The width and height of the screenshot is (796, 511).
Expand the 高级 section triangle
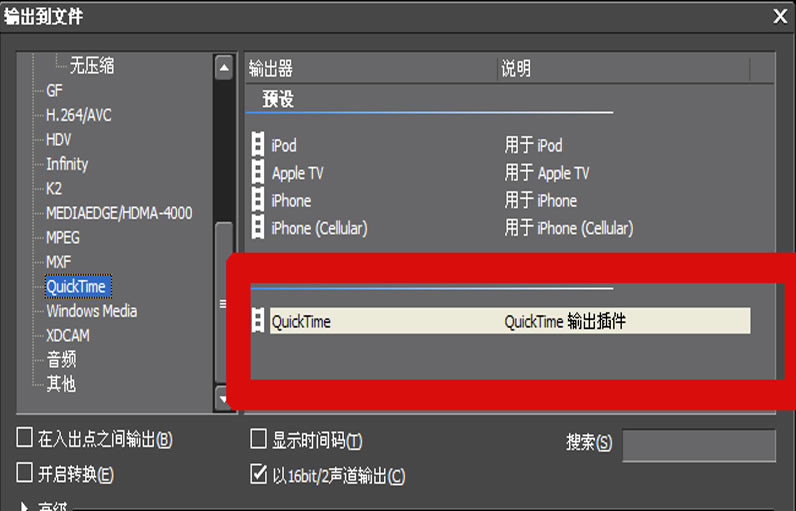click(25, 506)
